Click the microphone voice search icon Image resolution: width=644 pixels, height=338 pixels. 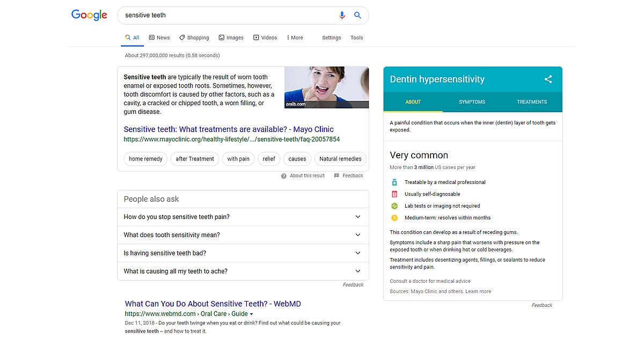click(342, 16)
